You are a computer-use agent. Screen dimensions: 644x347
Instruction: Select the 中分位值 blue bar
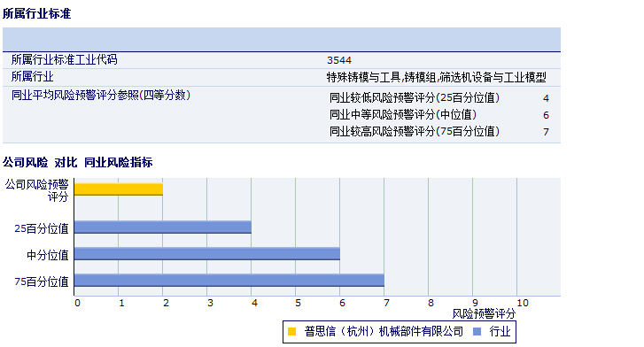pyautogui.click(x=207, y=254)
